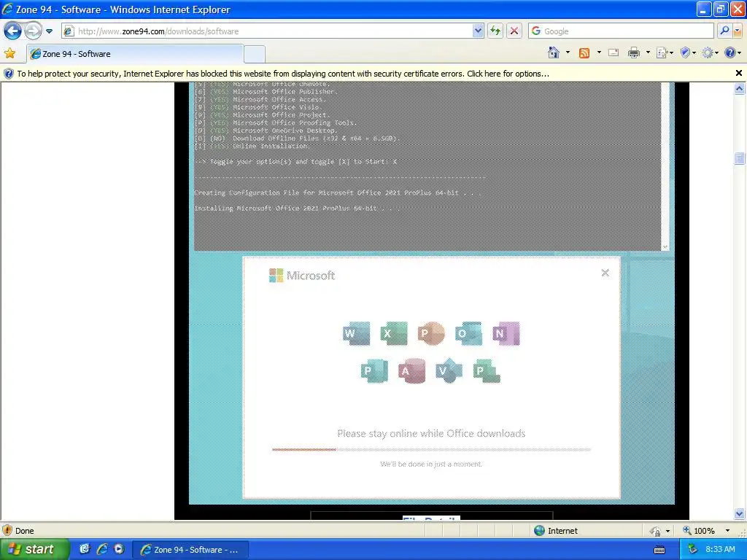Click the page scrollbar up arrow
Viewport: 747px width, 560px height.
pos(739,88)
